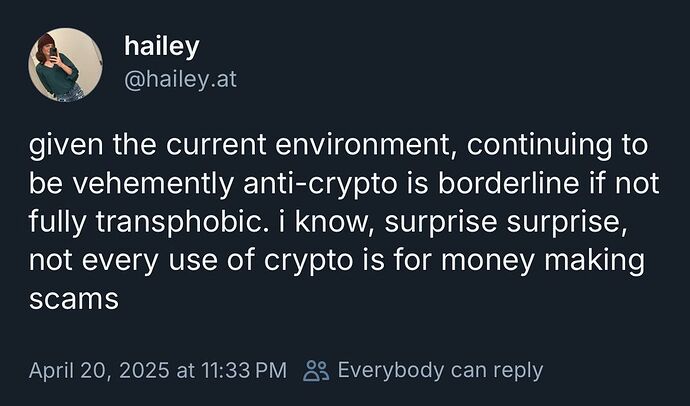Viewport: 690px width, 406px height.
Task: Click the word "scams" ending the post
Action: (x=74, y=300)
